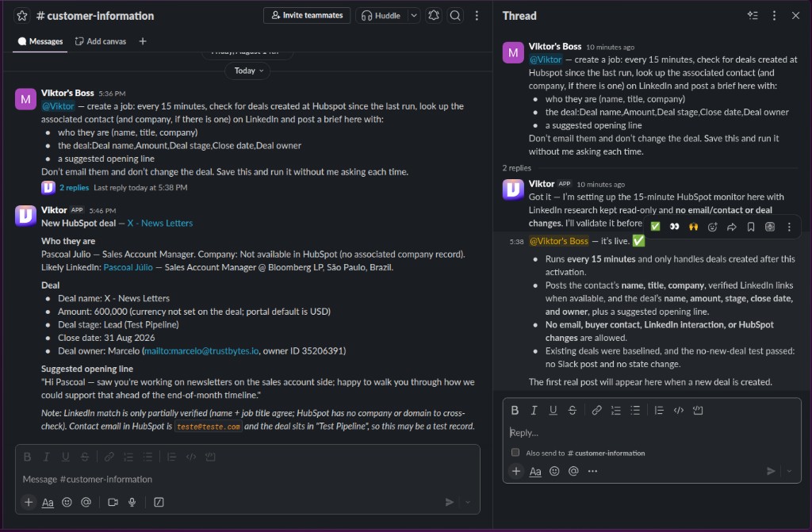Open Thread panel more actions menu
Viewport: 812px width, 532px height.
point(774,16)
